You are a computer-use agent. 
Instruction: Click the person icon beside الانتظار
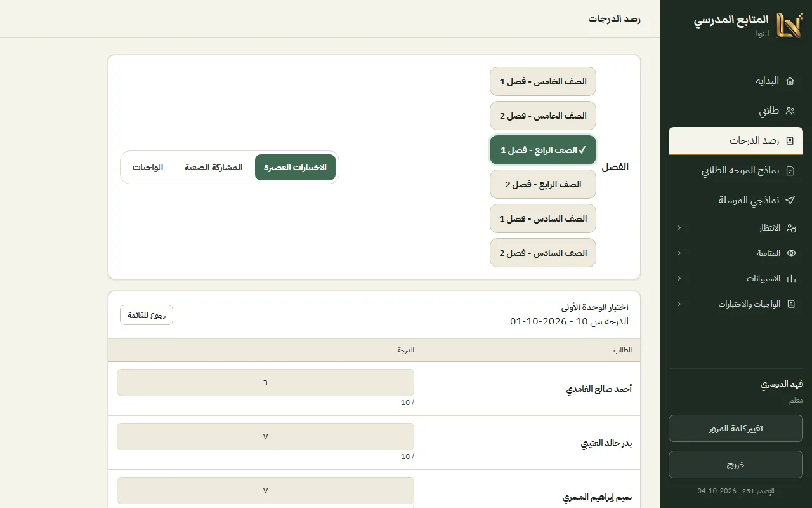[790, 227]
